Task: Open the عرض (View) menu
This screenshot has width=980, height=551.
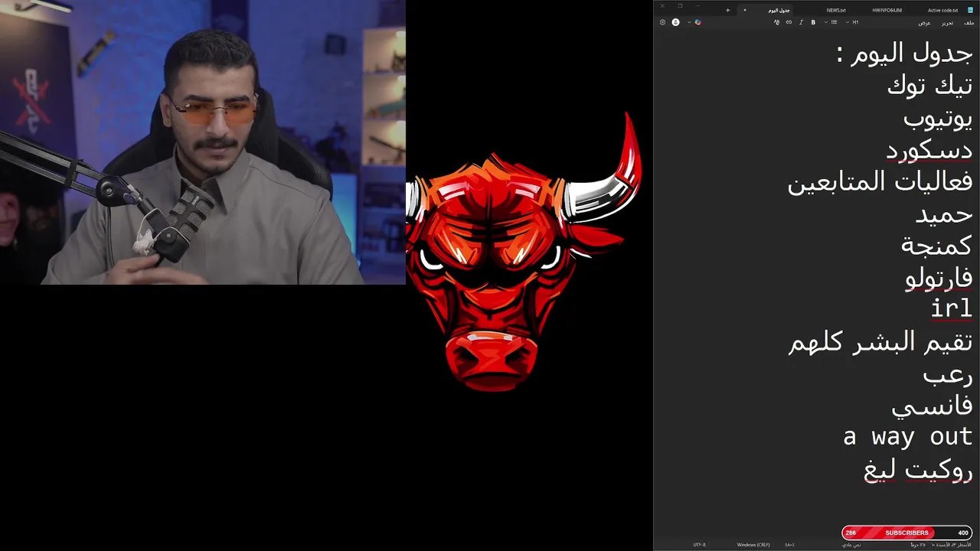Action: pos(925,23)
